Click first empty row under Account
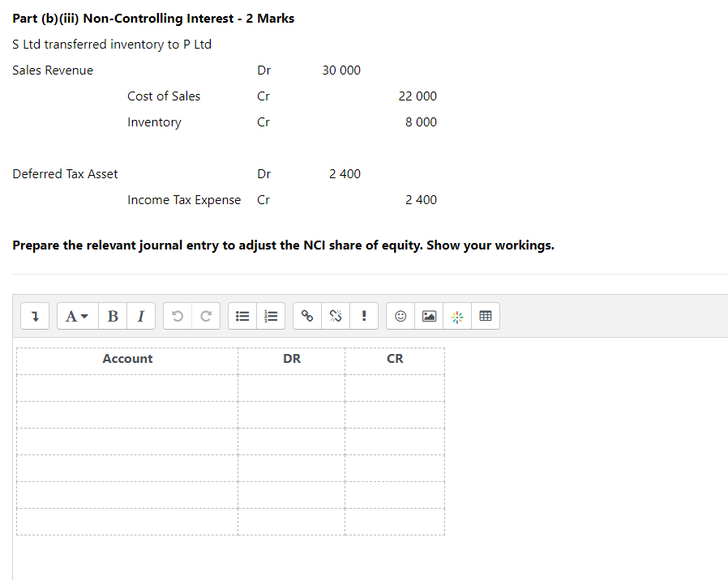Screen dimensions: 728x580 127,388
